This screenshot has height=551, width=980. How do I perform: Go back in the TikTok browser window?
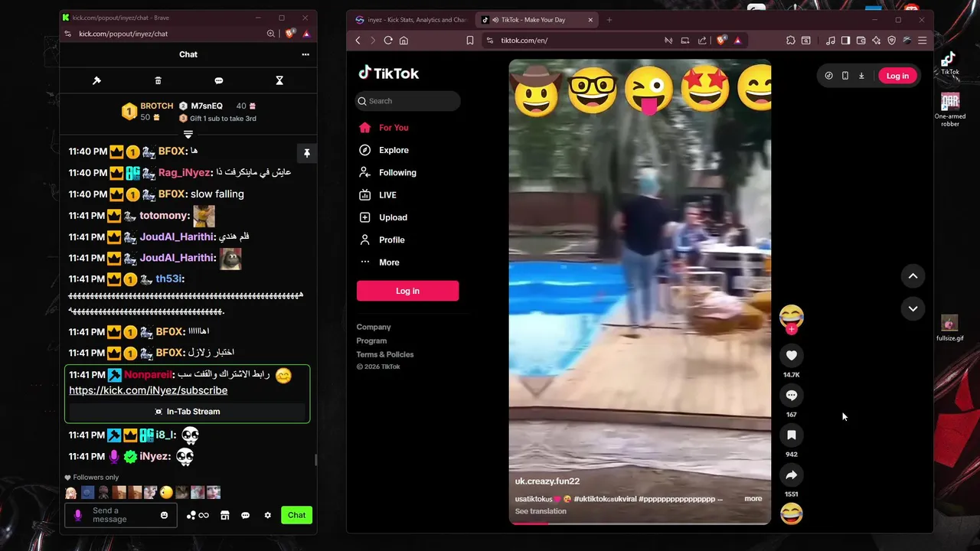coord(358,41)
